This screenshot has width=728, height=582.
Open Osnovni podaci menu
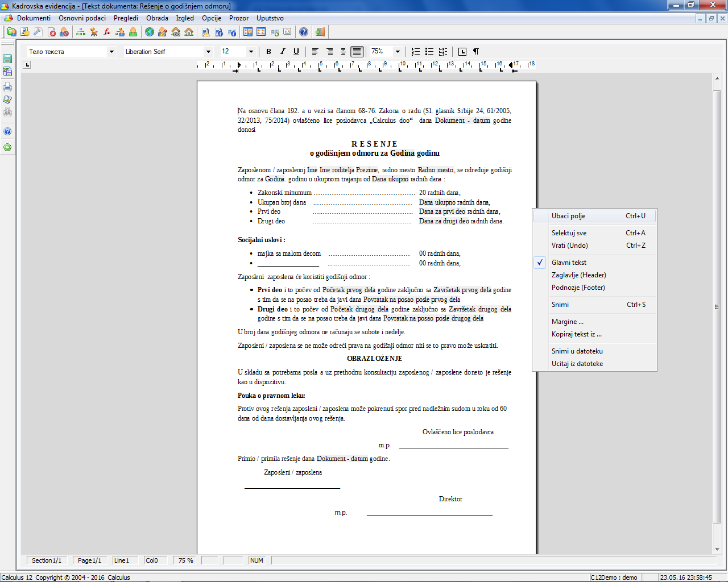82,18
